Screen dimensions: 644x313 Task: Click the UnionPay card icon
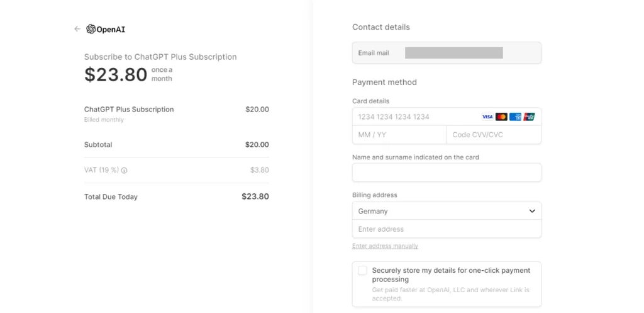pos(529,117)
